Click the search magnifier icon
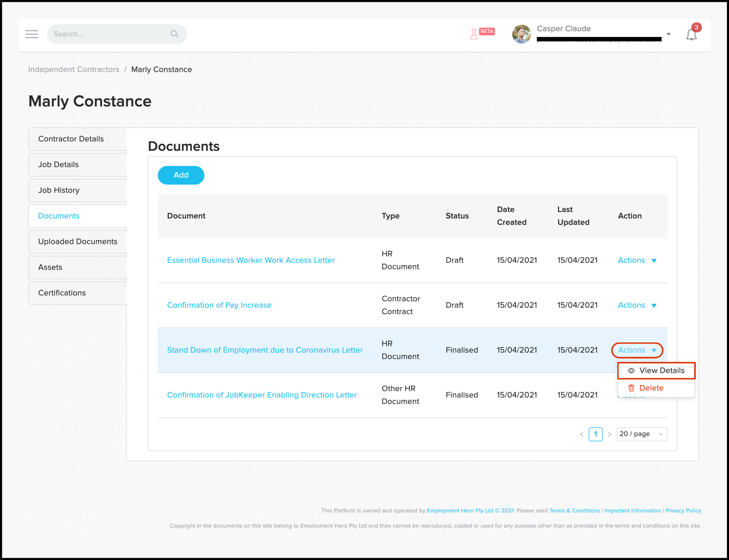Viewport: 729px width, 560px height. 174,34
